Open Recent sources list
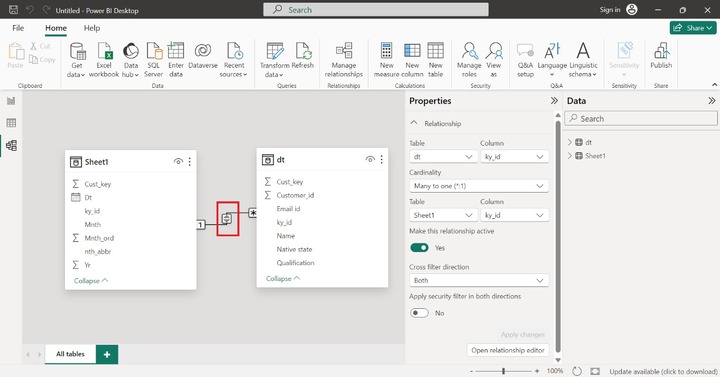Image resolution: width=720 pixels, height=377 pixels. pos(234,60)
